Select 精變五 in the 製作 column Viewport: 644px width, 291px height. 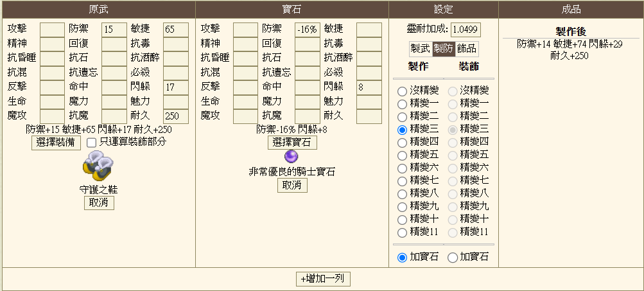click(402, 155)
